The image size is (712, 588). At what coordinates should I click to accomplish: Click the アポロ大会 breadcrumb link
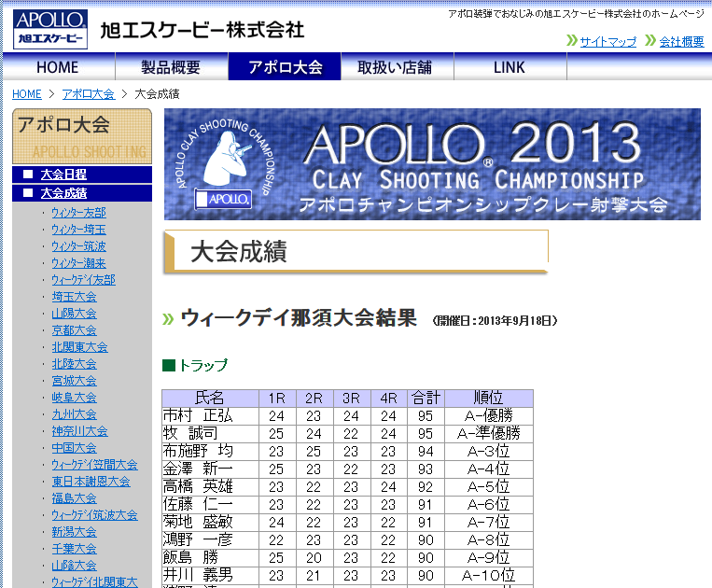(89, 94)
